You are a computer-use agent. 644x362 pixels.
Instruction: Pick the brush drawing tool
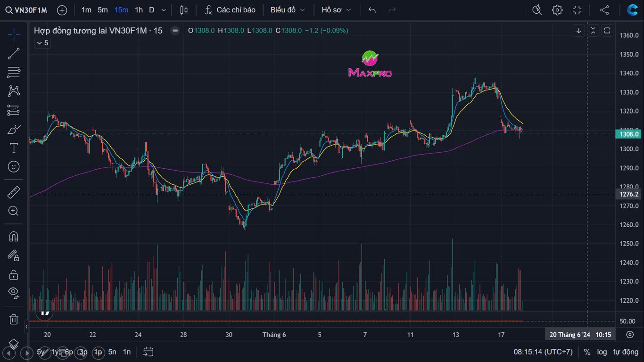click(x=14, y=129)
